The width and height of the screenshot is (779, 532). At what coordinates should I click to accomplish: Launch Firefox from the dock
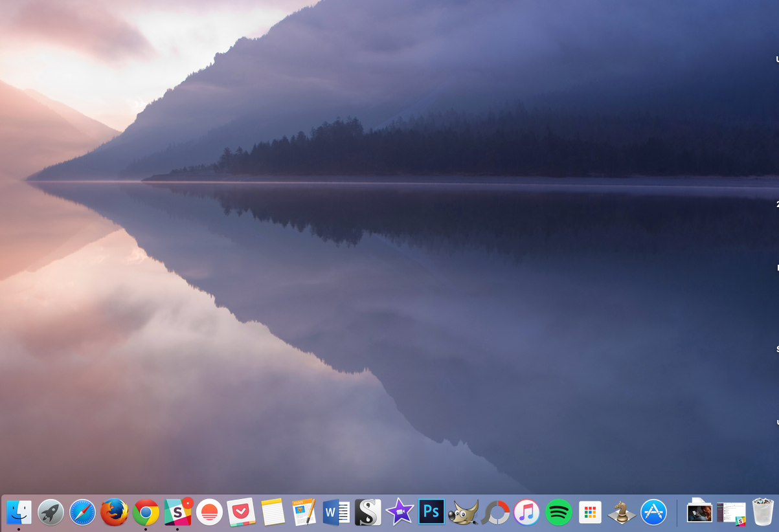114,513
